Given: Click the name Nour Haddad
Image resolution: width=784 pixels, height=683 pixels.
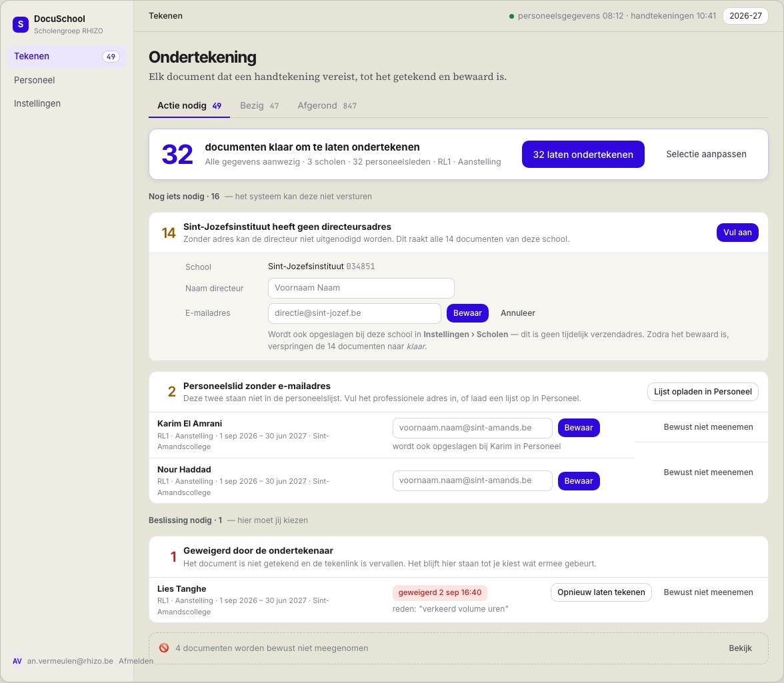Looking at the screenshot, I should (184, 470).
